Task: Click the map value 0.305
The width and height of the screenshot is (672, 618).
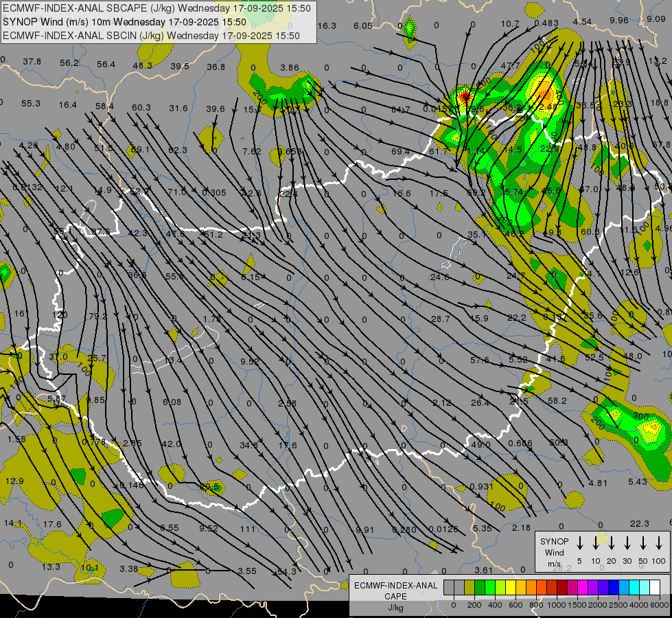Action: [x=214, y=192]
